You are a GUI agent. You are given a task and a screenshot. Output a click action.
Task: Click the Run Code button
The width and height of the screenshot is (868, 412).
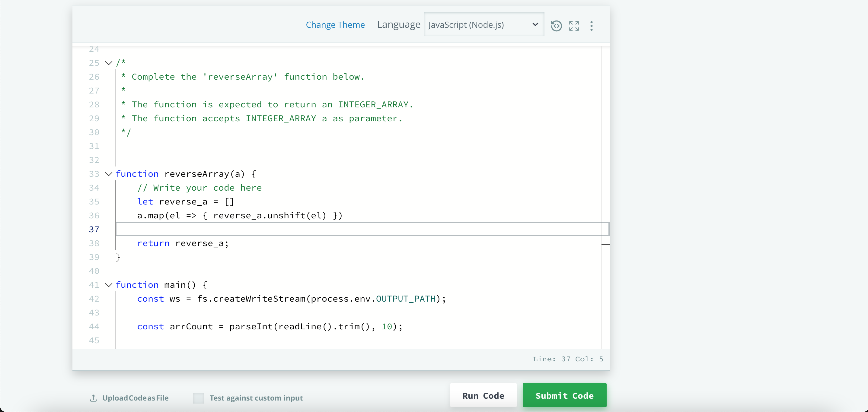point(483,396)
